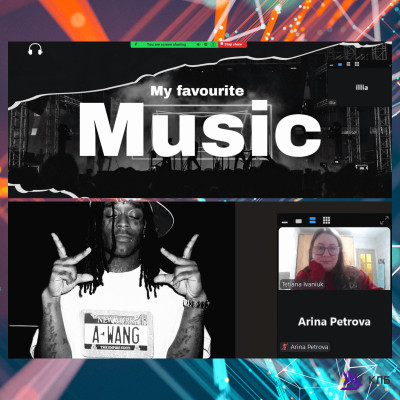Click the red Stop share button
The height and width of the screenshot is (400, 400).
(x=233, y=44)
